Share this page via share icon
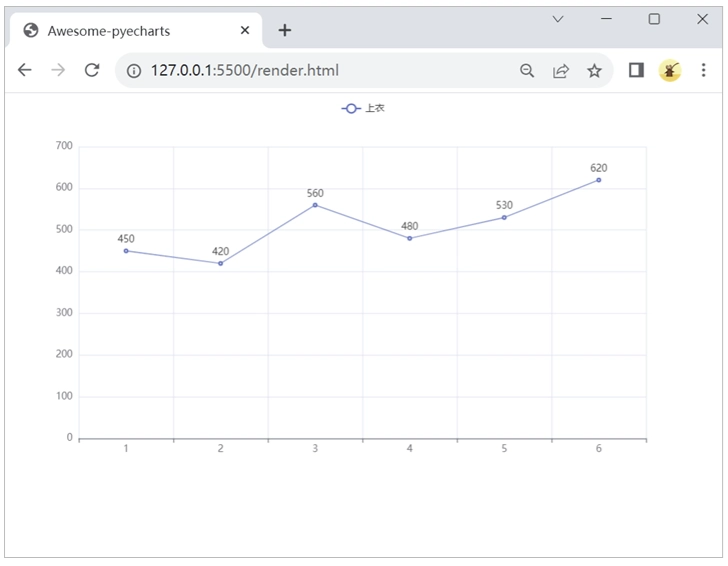 561,70
